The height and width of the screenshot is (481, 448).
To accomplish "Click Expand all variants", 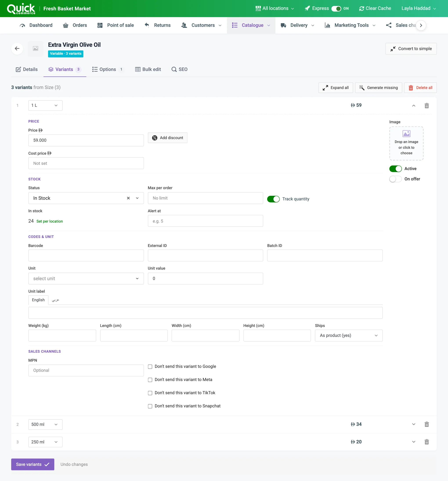I will pos(336,88).
